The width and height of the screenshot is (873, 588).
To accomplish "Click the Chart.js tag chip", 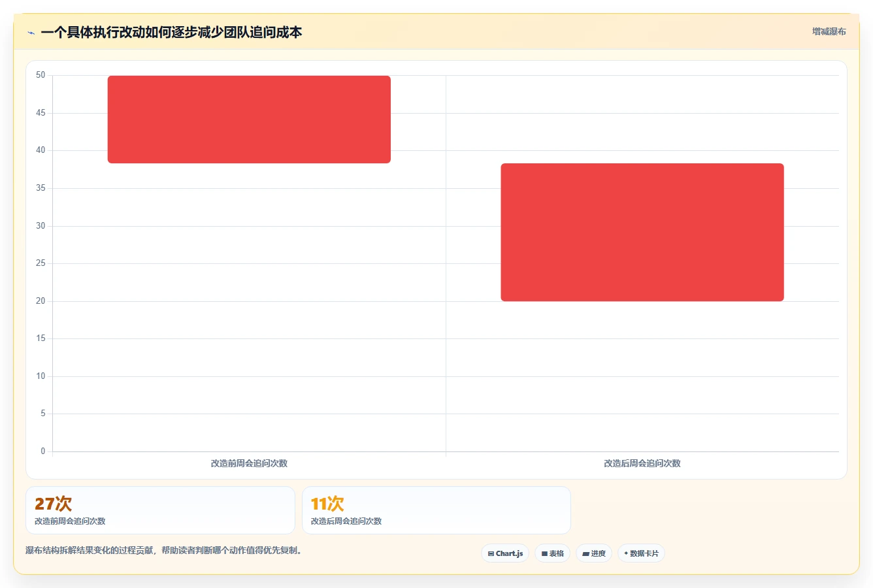I will (x=505, y=553).
